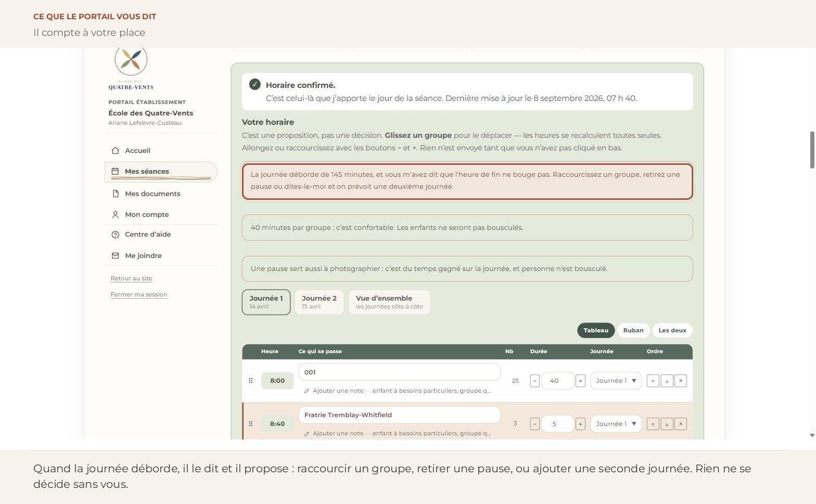Image resolution: width=816 pixels, height=504 pixels.
Task: Click the Ariane Lefebvre-Custeau user name
Action: 145,123
